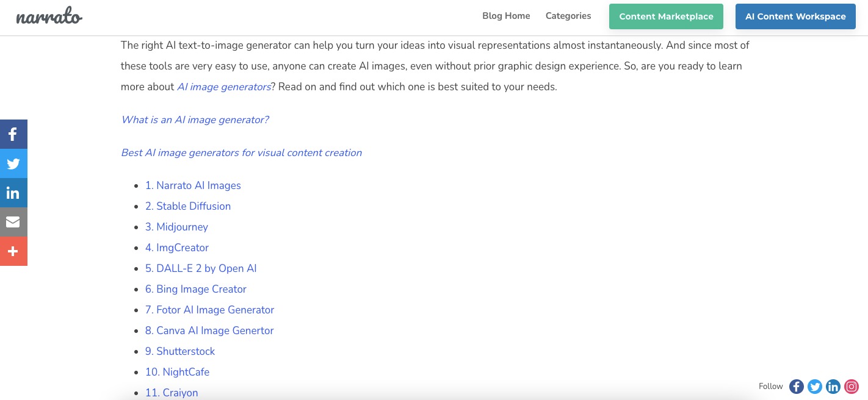
Task: Go to '4. ImgCreator' entry
Action: [177, 248]
